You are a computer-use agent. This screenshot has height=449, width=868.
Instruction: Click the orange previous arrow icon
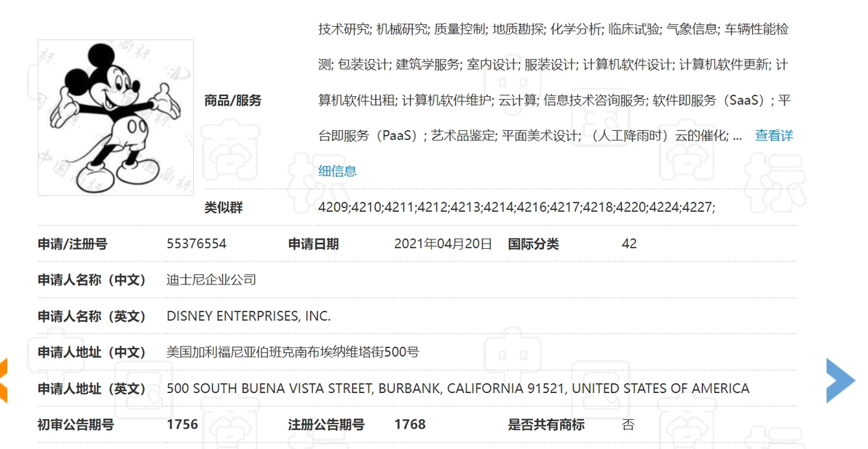(x=4, y=381)
